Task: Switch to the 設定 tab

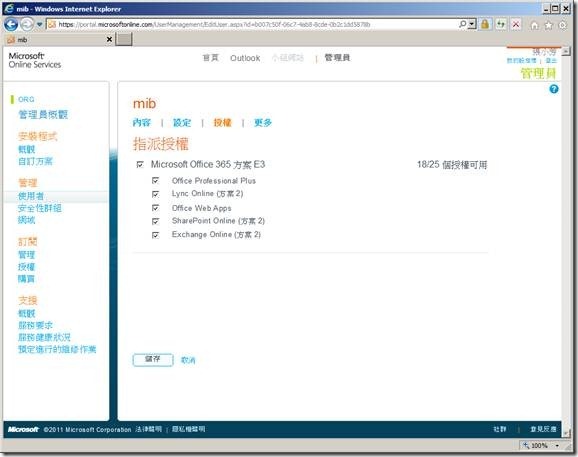Action: (182, 123)
